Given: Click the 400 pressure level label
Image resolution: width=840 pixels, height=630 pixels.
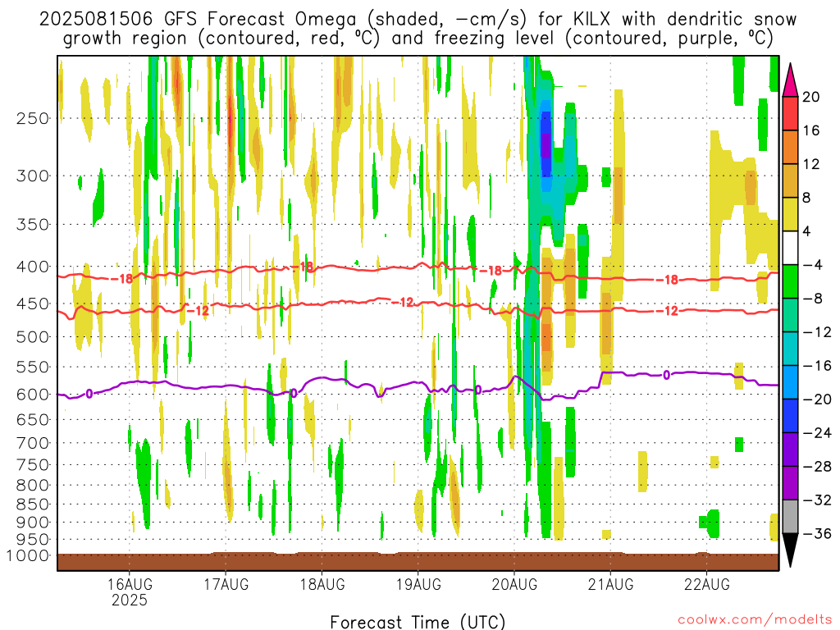Looking at the screenshot, I should coord(33,267).
